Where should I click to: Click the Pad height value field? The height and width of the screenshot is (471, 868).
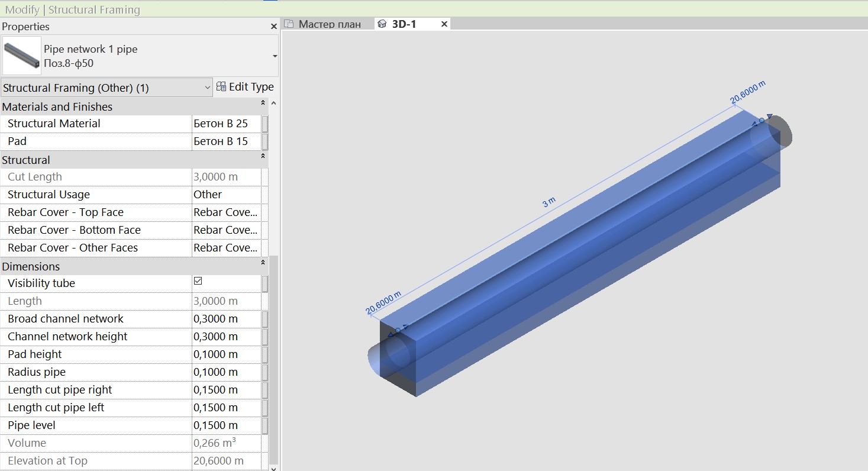pos(227,354)
